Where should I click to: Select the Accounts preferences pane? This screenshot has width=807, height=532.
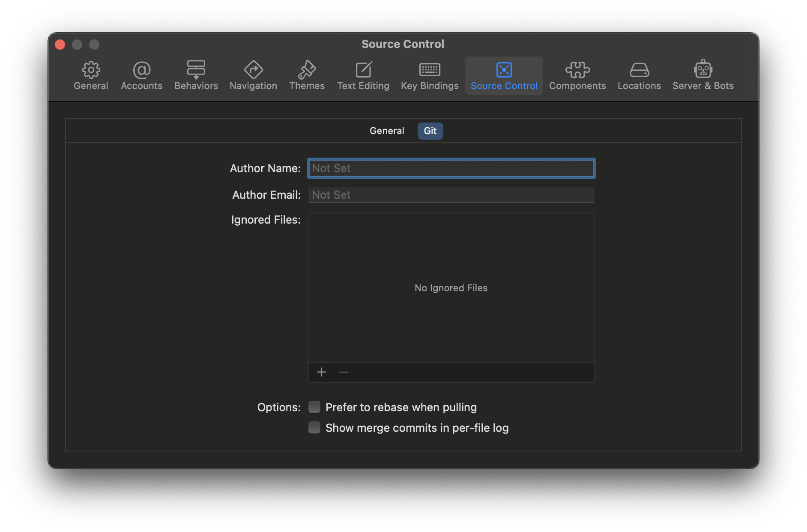(x=141, y=75)
